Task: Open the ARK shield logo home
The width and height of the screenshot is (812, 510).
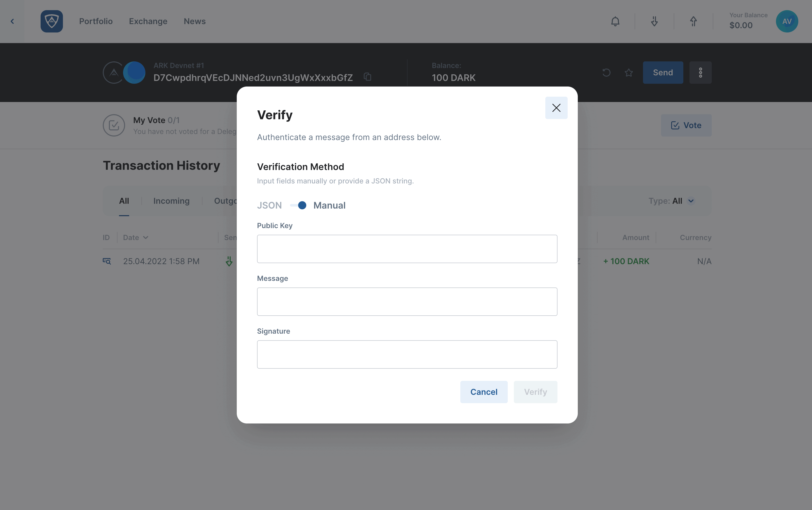Action: 52,21
